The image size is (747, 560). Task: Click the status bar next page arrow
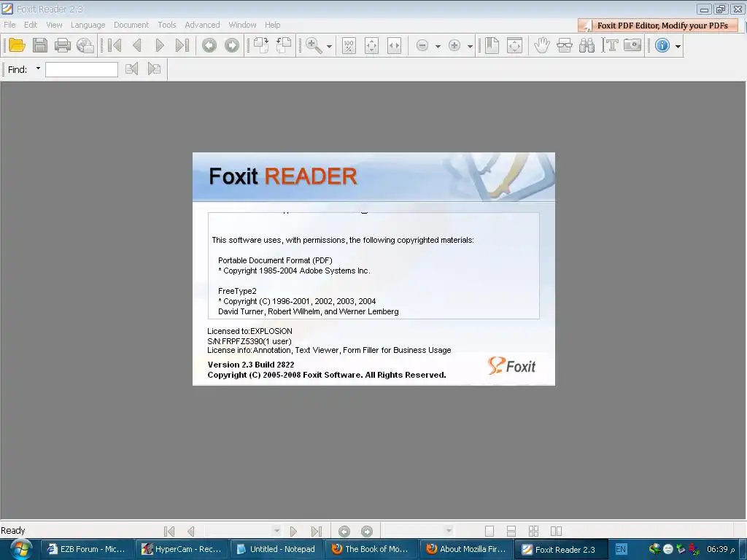(x=293, y=531)
